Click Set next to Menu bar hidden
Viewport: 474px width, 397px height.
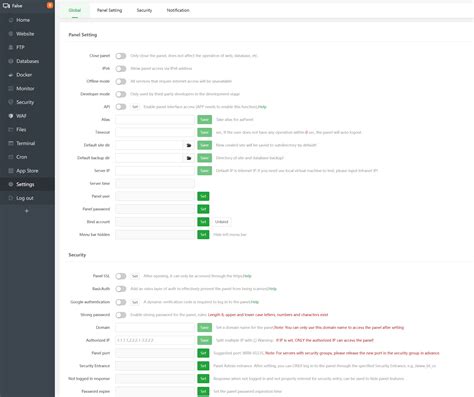[x=203, y=235]
